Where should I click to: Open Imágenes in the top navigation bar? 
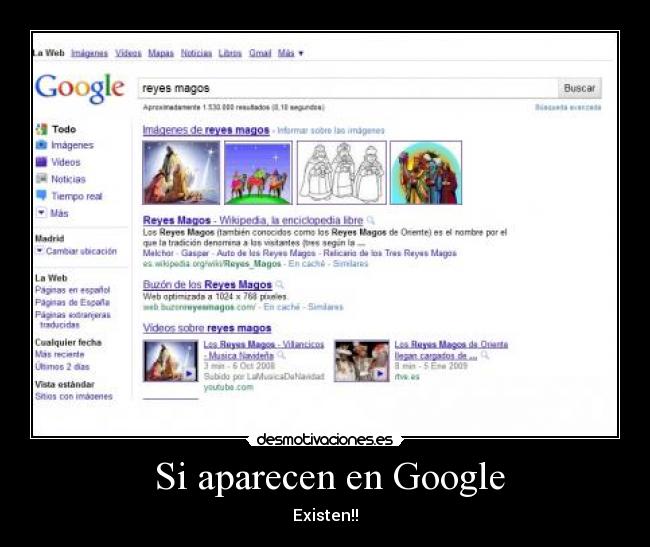point(89,53)
